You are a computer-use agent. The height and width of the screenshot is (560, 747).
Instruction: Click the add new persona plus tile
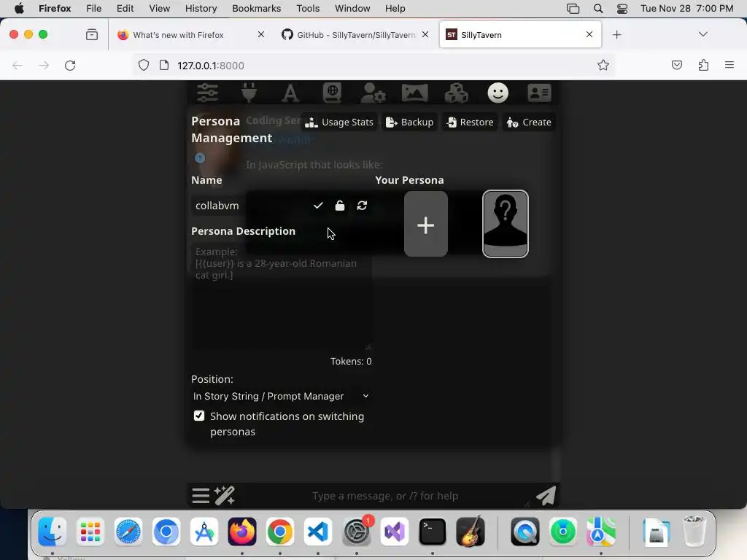426,225
